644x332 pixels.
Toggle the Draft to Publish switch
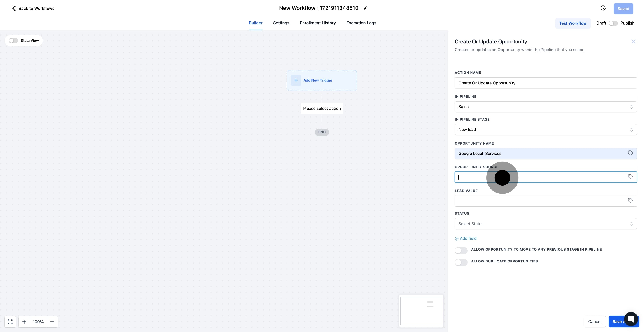pos(613,23)
